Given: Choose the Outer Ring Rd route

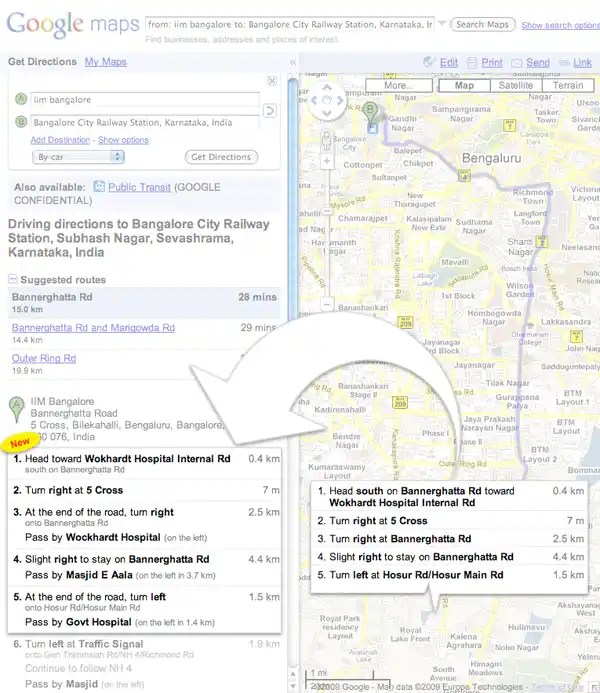Looking at the screenshot, I should point(44,358).
